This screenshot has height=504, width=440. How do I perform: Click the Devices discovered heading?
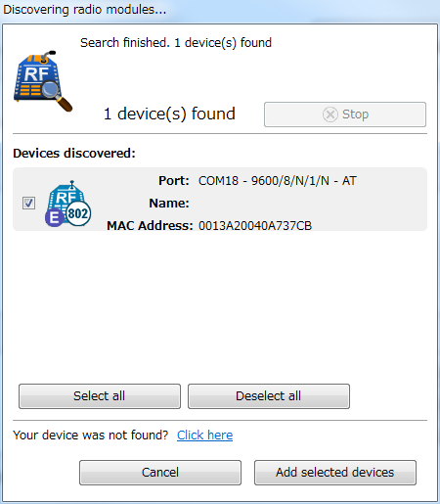tap(74, 153)
